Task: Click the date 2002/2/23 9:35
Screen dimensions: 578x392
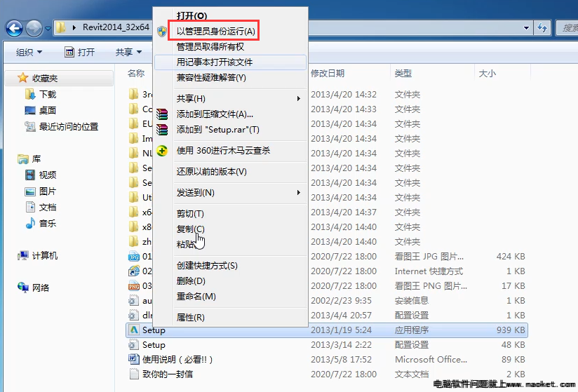Action: 341,301
